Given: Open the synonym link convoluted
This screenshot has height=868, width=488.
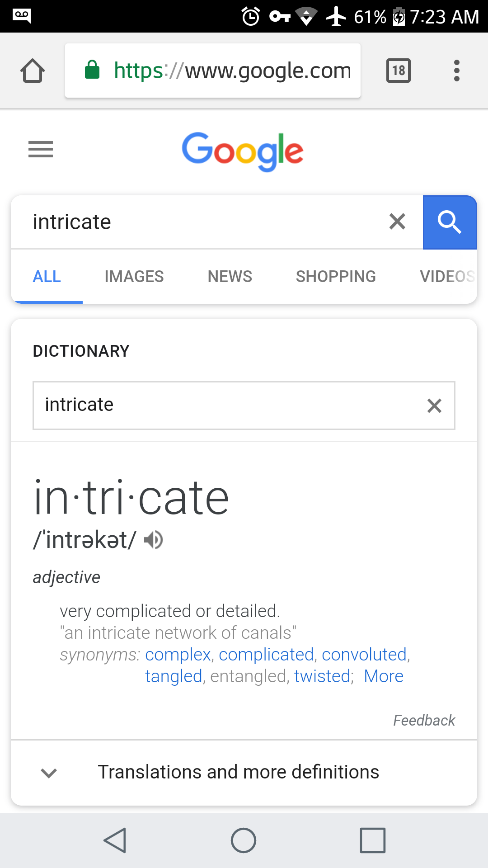Looking at the screenshot, I should point(364,655).
